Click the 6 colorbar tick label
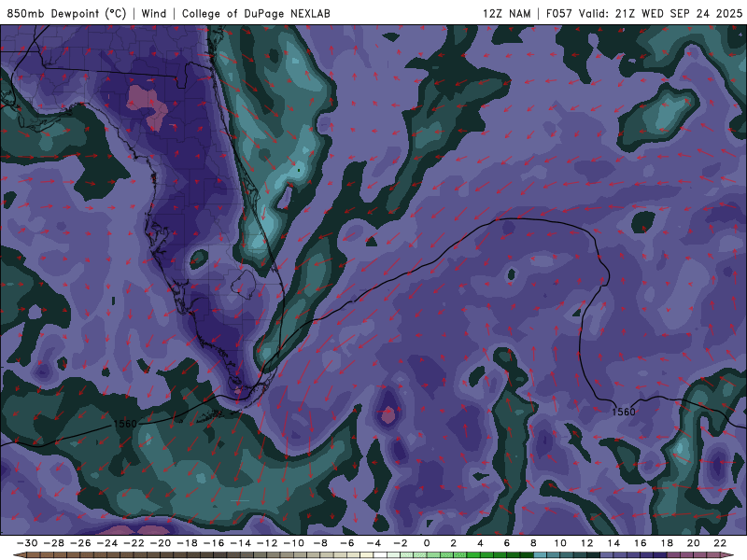Viewport: 747px width, 560px height. click(x=506, y=543)
